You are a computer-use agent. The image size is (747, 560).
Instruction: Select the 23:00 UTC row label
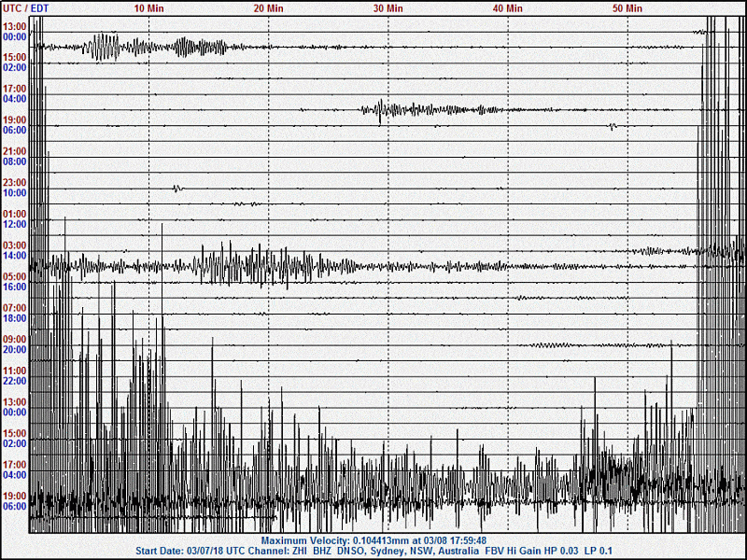click(15, 183)
